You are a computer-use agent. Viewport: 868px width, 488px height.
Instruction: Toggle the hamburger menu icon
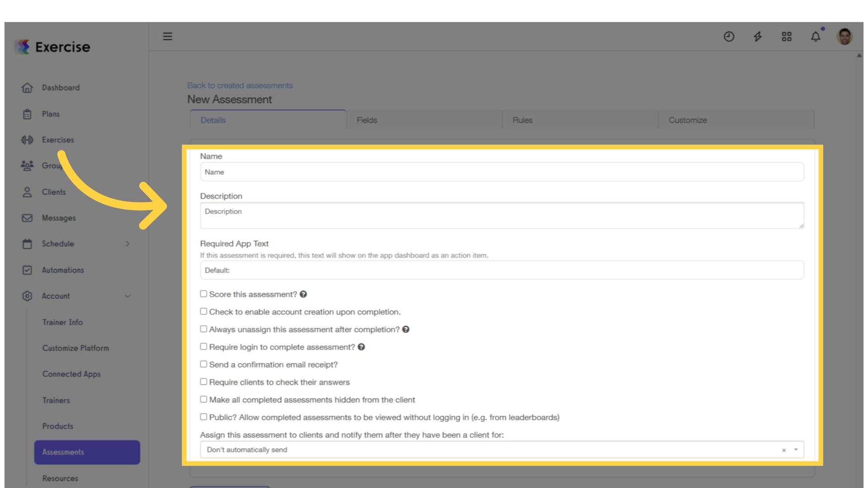(168, 36)
